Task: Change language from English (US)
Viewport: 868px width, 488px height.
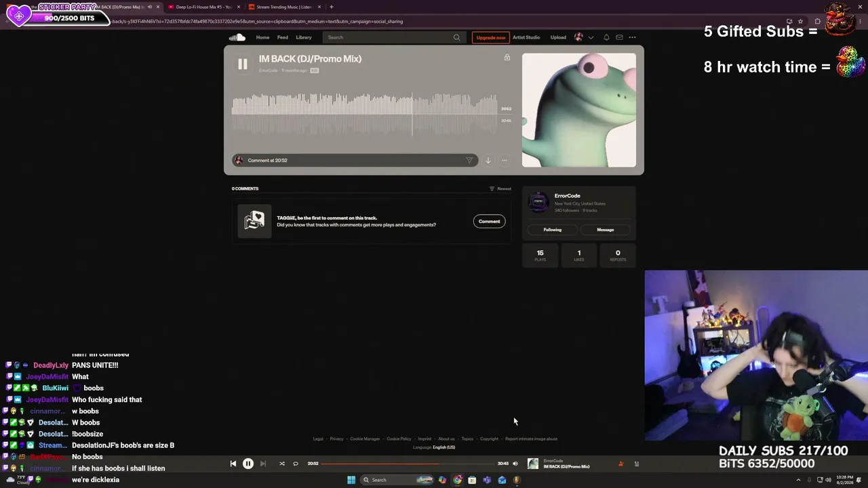Action: 443,447
